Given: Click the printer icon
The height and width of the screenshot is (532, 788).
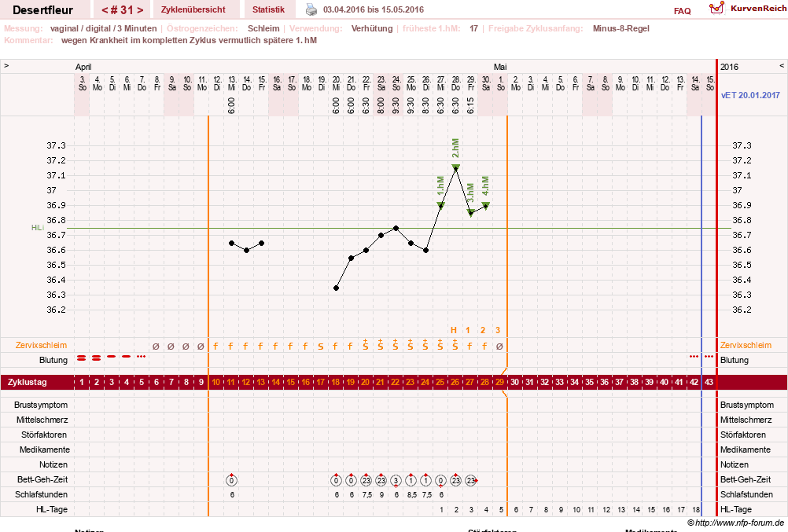Looking at the screenshot, I should (311, 9).
